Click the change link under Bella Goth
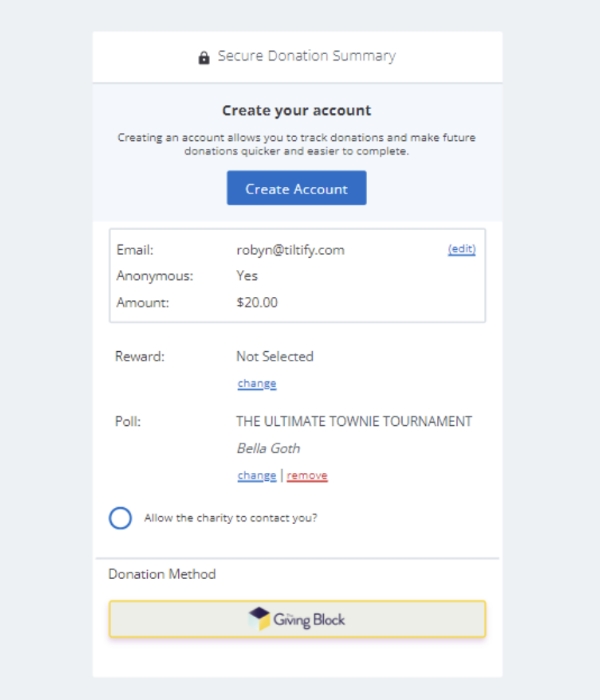Image resolution: width=600 pixels, height=700 pixels. [257, 475]
